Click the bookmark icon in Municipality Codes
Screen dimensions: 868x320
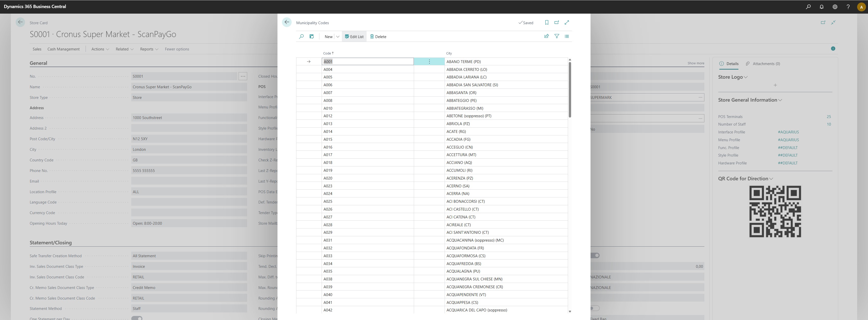click(x=547, y=22)
